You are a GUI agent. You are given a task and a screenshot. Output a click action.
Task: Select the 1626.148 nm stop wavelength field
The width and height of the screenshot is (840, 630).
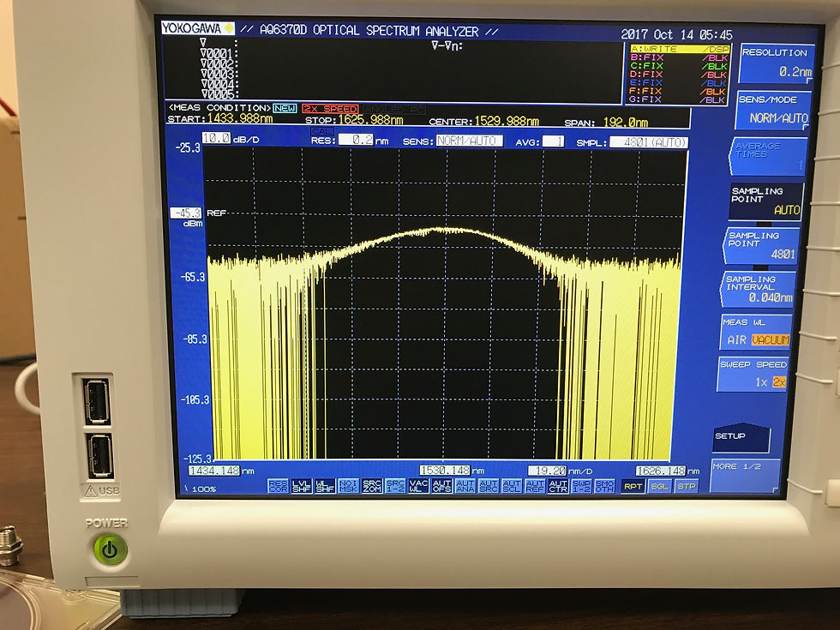pos(661,471)
